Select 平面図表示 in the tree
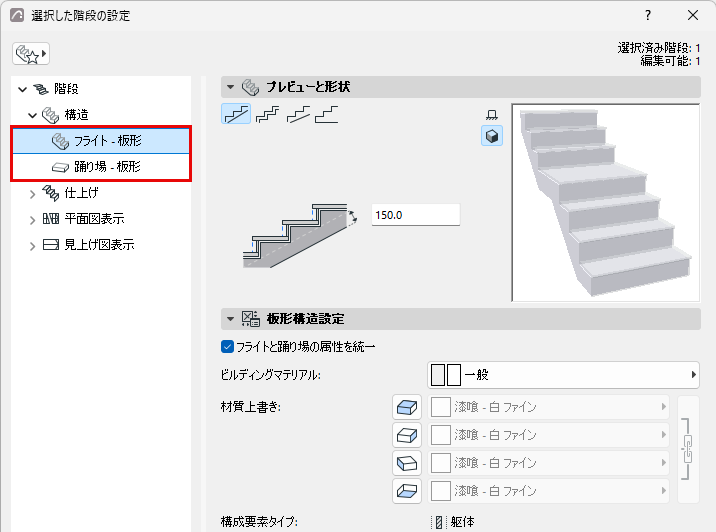The height and width of the screenshot is (532, 716). click(x=95, y=219)
